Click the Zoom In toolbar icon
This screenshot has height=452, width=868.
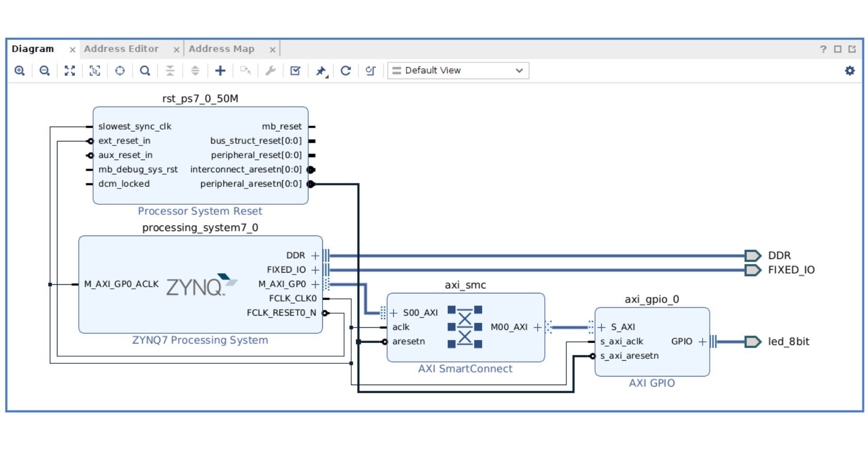19,71
